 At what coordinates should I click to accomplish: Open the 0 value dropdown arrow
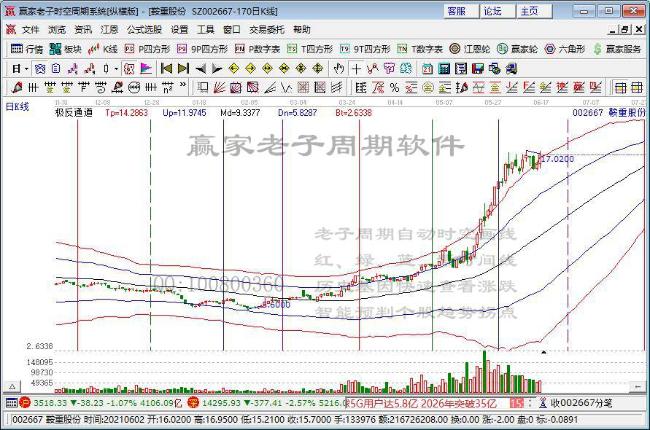[x=116, y=69]
